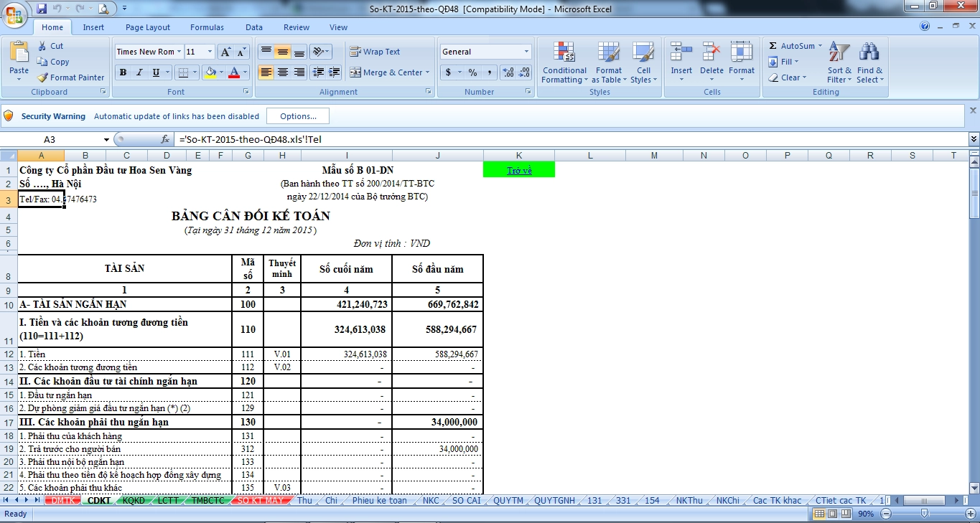Toggle Bold formatting
Viewport: 980px width, 523px height.
123,72
